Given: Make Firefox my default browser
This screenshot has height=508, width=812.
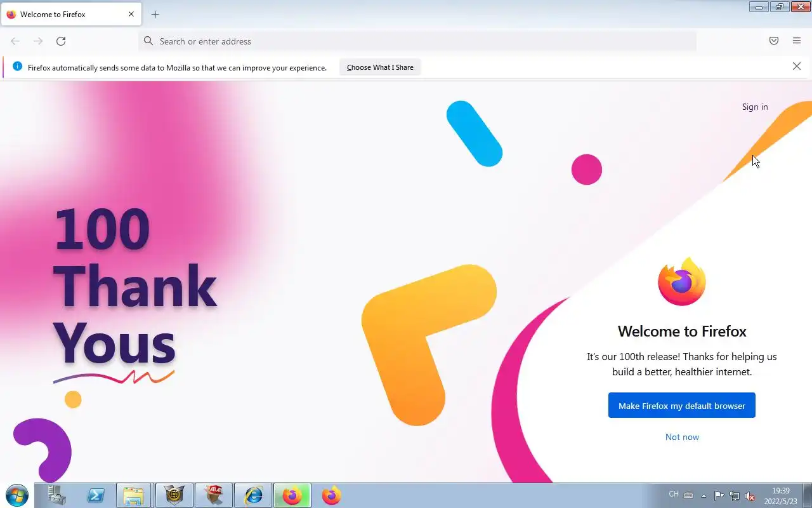Looking at the screenshot, I should pos(682,406).
